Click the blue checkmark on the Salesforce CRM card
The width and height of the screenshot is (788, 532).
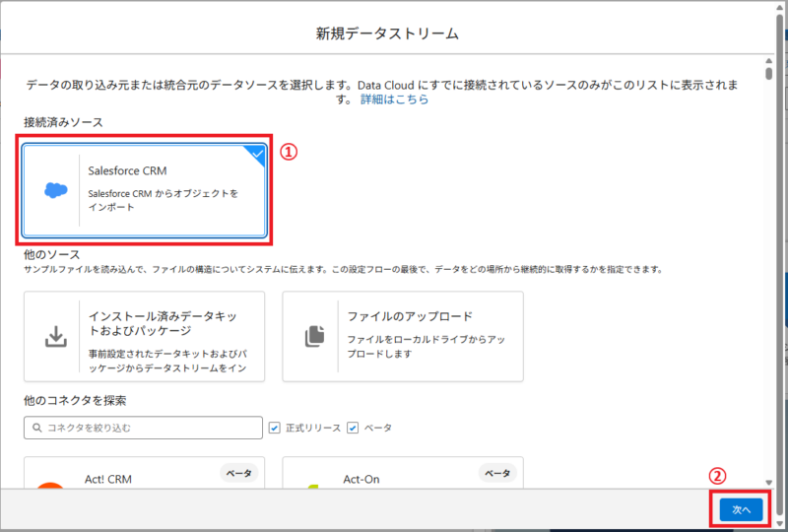coord(256,155)
